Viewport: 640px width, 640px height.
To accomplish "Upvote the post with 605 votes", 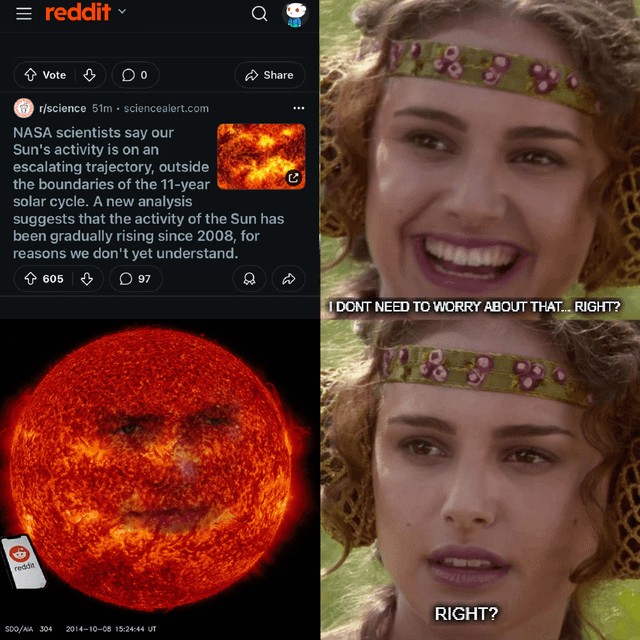I will pyautogui.click(x=31, y=279).
